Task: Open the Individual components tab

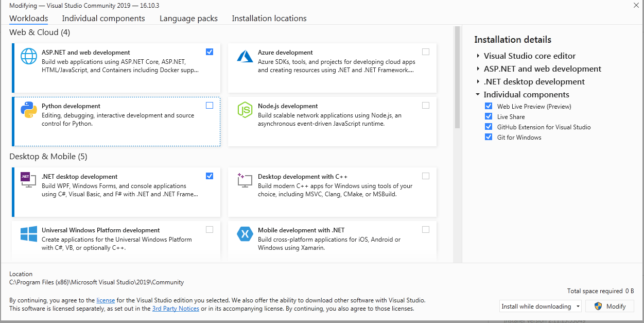Action: point(103,18)
